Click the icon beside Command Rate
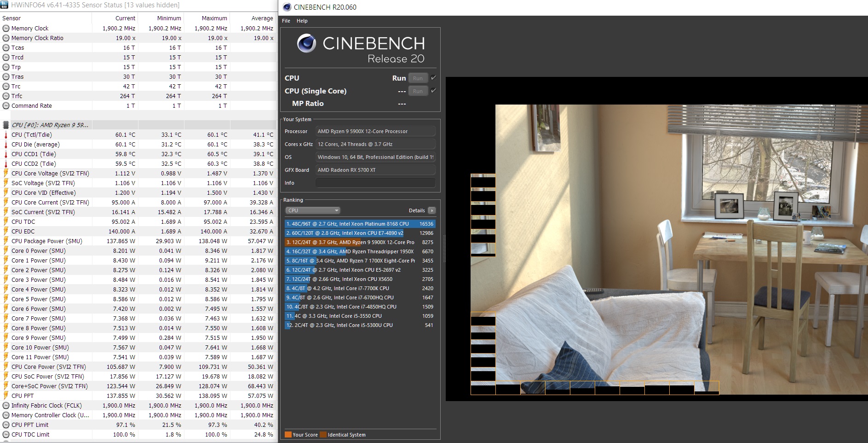868x443 pixels. coord(6,106)
